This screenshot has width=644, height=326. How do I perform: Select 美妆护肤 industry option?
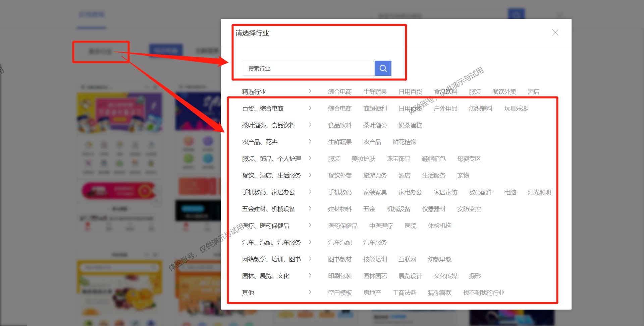(x=363, y=158)
